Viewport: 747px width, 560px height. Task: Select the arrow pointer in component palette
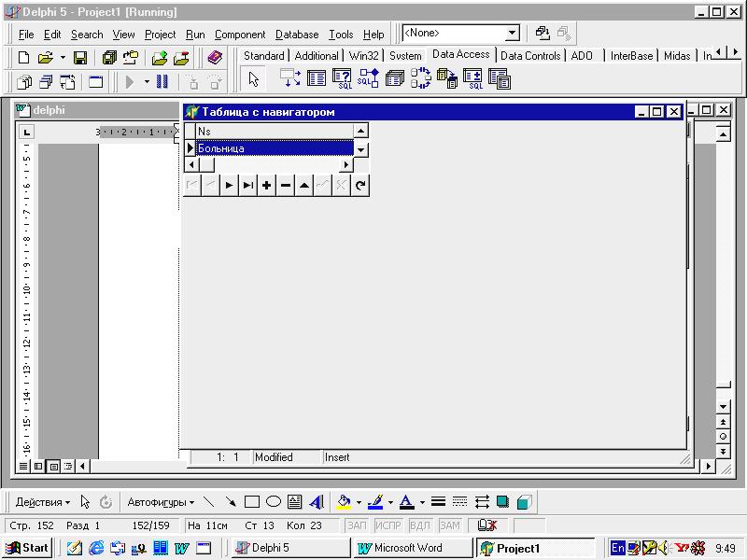(x=254, y=79)
